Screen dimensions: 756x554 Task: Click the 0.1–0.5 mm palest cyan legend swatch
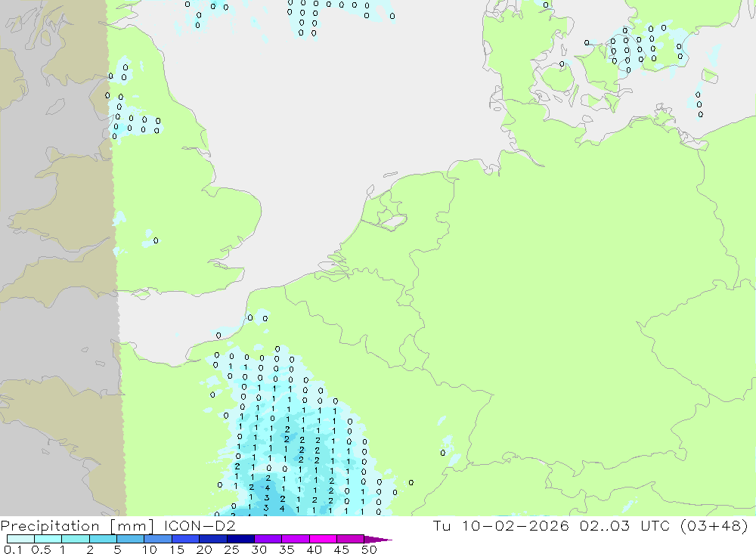(x=20, y=539)
